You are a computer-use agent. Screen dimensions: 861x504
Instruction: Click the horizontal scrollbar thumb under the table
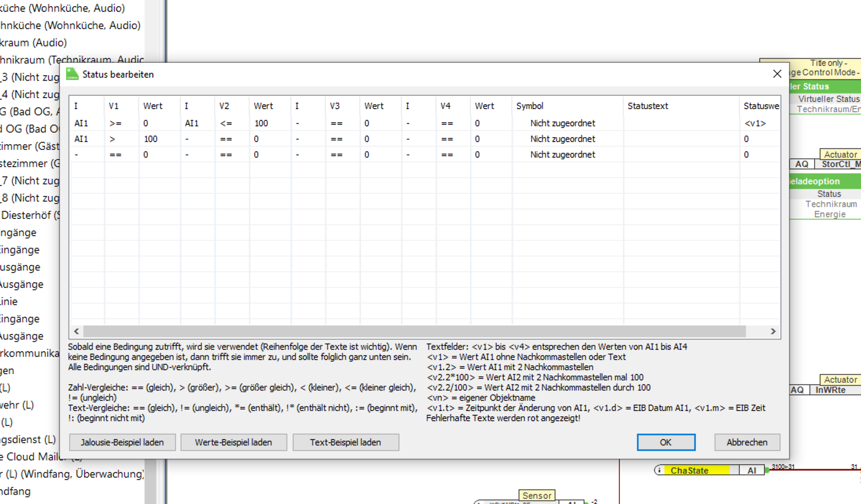point(415,331)
